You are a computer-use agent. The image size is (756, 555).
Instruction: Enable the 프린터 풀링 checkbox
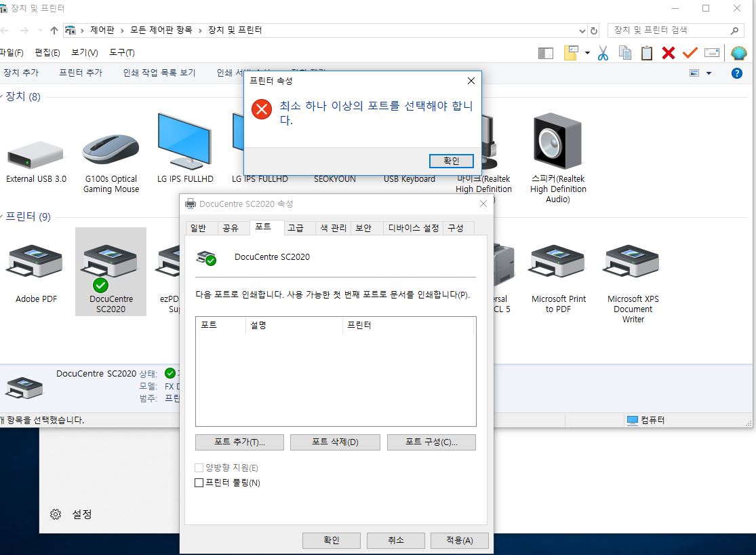(x=199, y=482)
